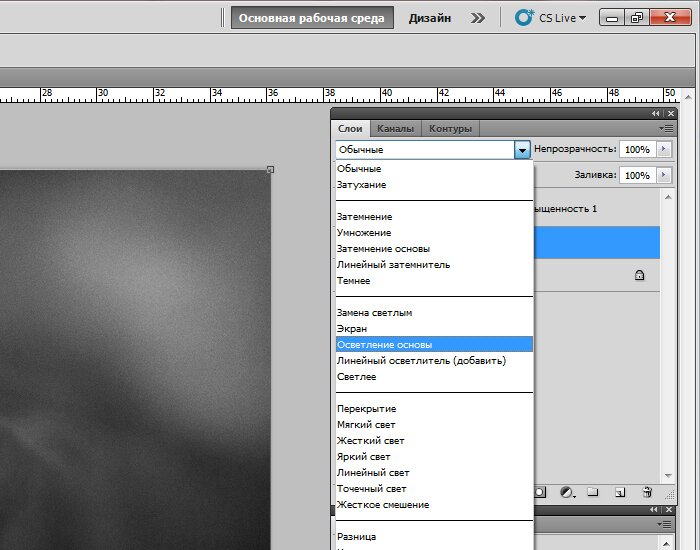Open the Layers panel options menu icon
Image resolution: width=700 pixels, height=550 pixels.
point(667,129)
